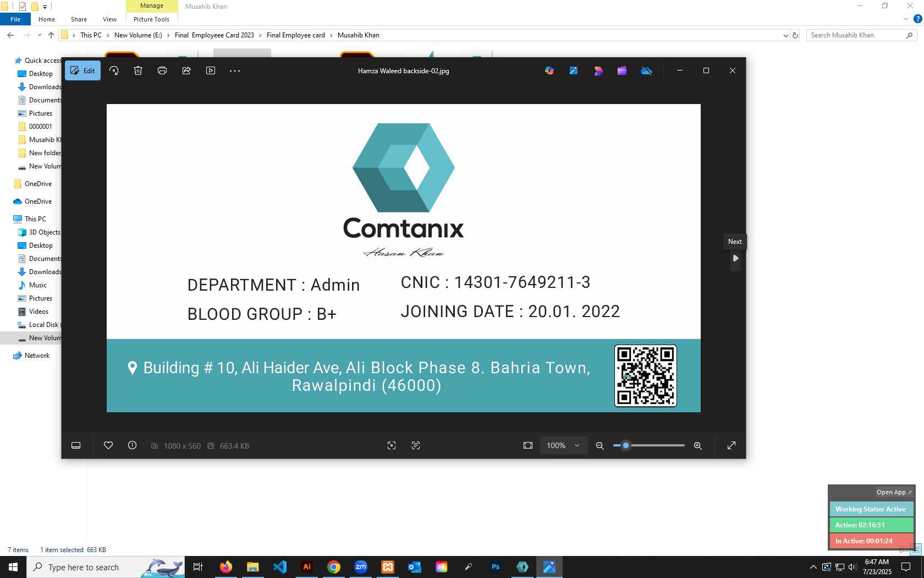Click the Windows Start button

click(13, 567)
